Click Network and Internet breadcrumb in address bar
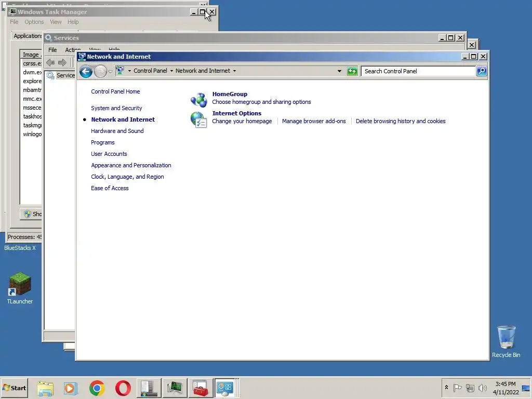The height and width of the screenshot is (399, 532). click(x=203, y=71)
